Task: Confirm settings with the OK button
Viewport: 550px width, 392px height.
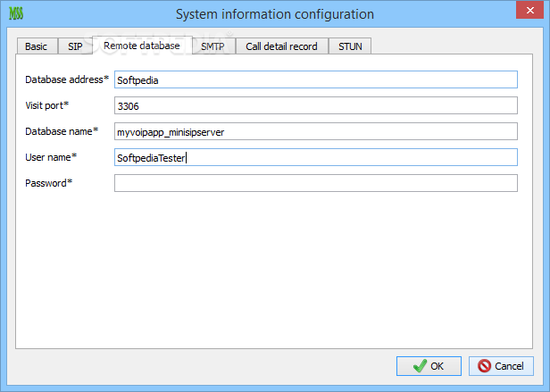Action: [429, 366]
